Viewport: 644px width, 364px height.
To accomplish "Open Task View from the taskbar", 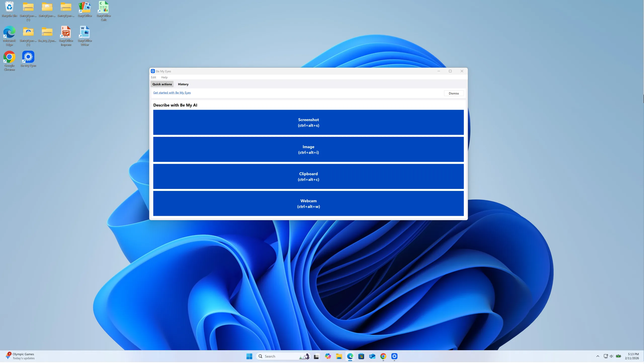I will [x=316, y=356].
